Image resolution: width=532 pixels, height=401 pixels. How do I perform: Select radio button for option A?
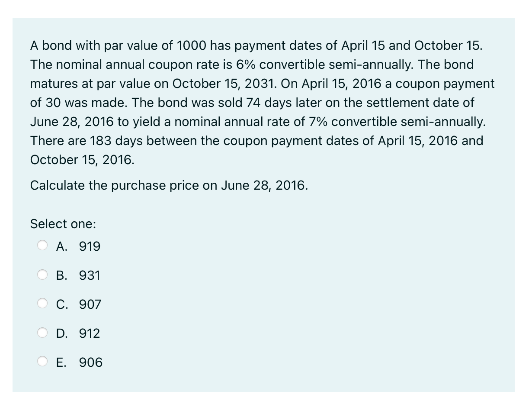pyautogui.click(x=42, y=245)
